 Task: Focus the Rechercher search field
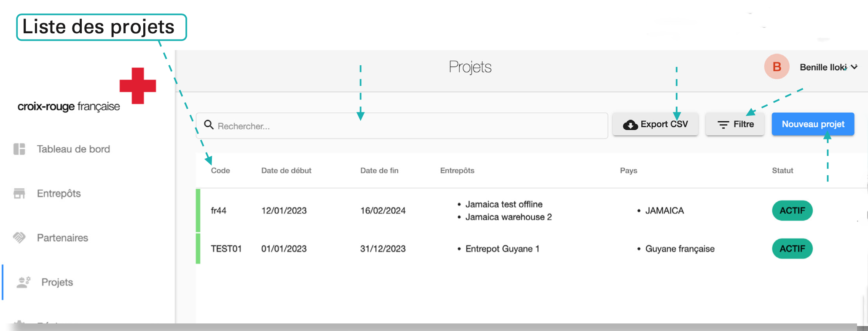tap(405, 126)
